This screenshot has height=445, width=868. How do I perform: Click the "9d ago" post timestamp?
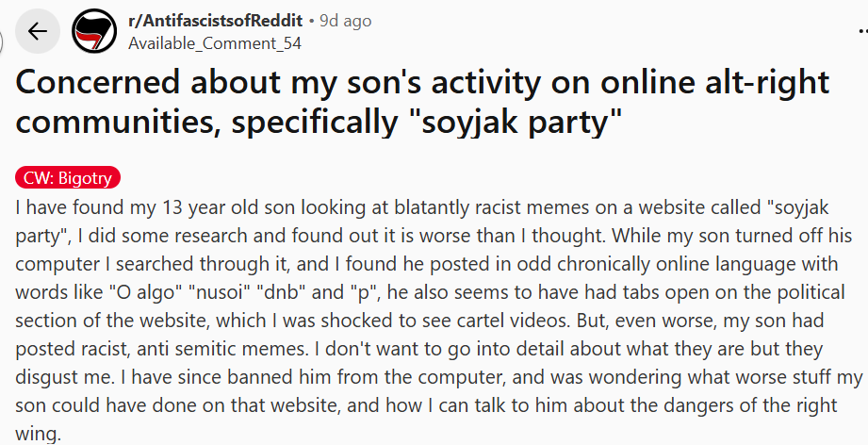pyautogui.click(x=346, y=21)
